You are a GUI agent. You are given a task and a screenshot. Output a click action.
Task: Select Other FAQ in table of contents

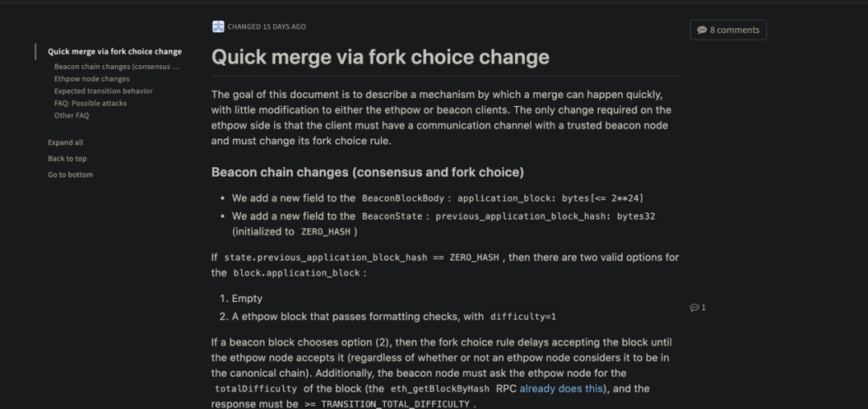[x=72, y=115]
